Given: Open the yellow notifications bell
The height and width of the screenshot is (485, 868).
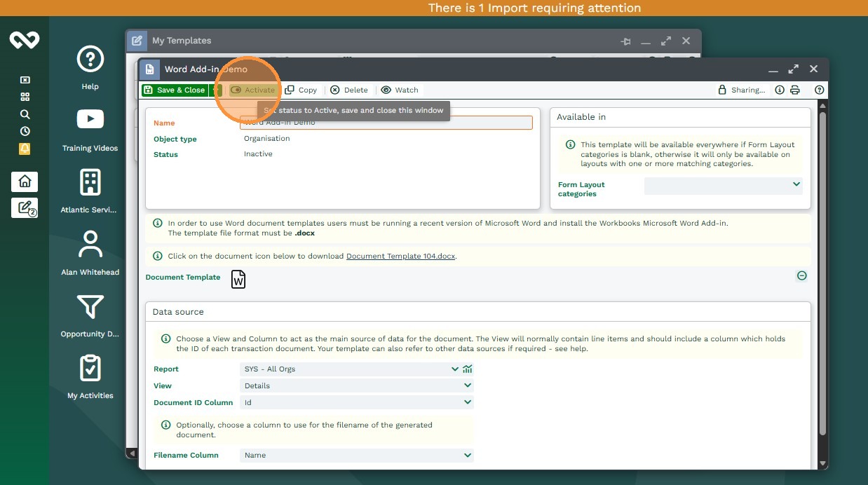Looking at the screenshot, I should 25,149.
